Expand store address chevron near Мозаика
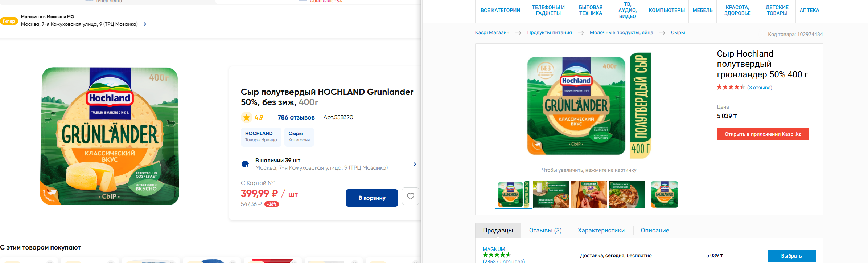This screenshot has height=263, width=868. pos(145,24)
